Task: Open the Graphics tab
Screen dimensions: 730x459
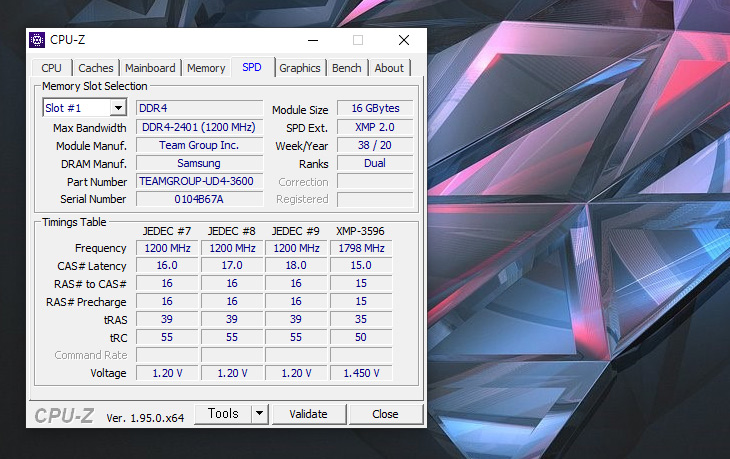Action: coord(300,68)
